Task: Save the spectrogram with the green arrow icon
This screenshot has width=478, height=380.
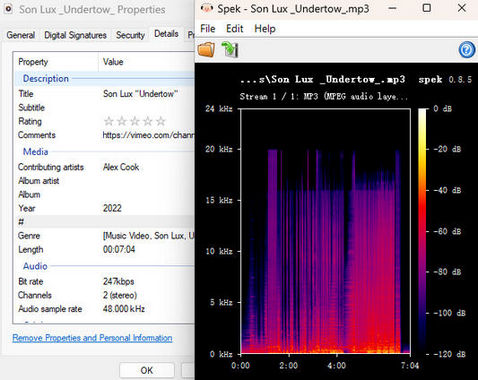Action: click(230, 50)
